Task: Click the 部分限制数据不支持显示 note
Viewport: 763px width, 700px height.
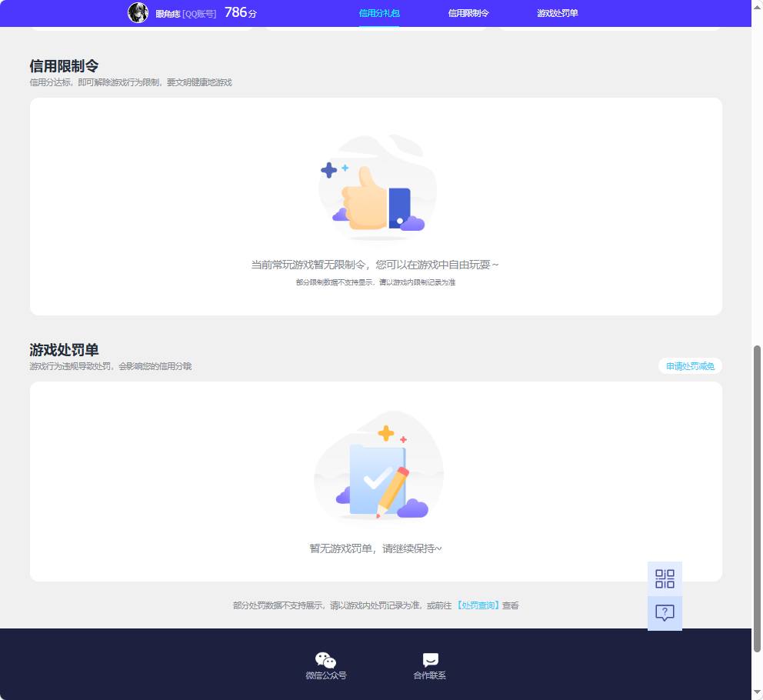Action: (375, 282)
